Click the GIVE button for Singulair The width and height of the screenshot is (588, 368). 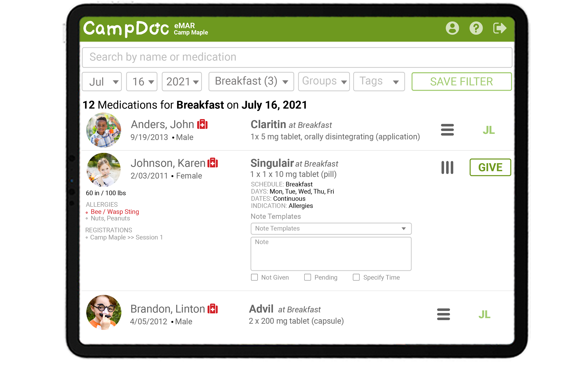[x=490, y=167]
